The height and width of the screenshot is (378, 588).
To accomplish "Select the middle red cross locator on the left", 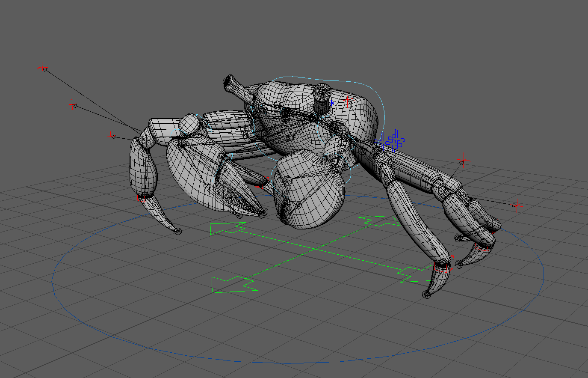I will [x=72, y=104].
